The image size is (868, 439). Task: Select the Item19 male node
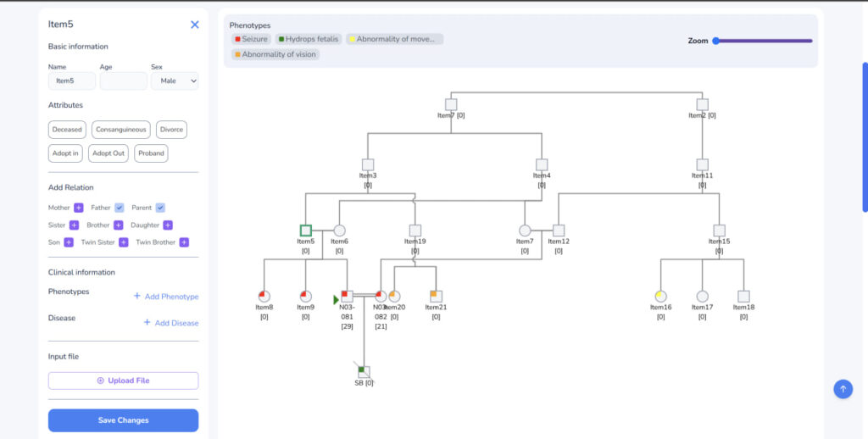(415, 231)
